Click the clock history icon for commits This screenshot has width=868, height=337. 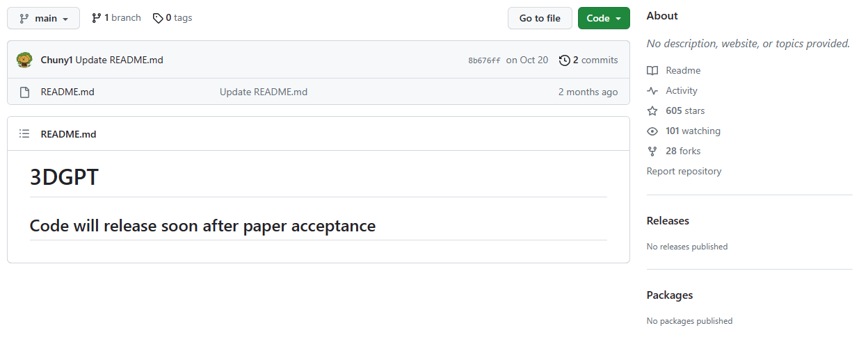click(565, 60)
